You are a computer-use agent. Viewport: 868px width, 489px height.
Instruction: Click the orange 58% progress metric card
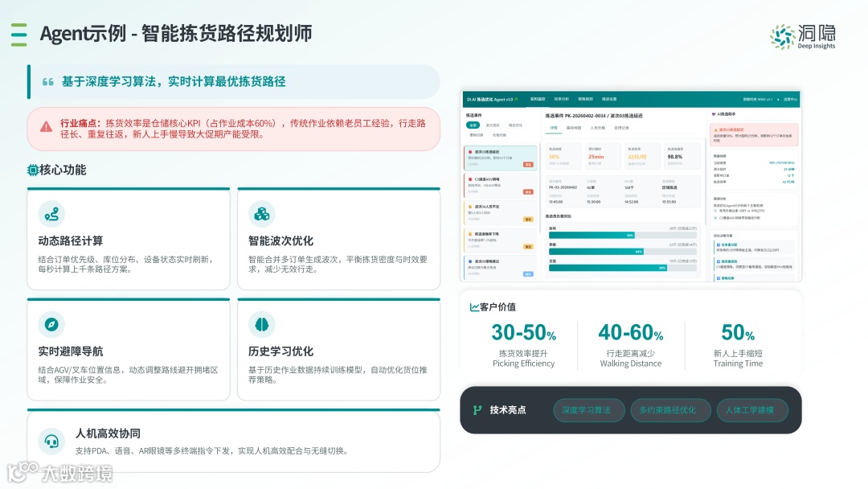[x=563, y=156]
